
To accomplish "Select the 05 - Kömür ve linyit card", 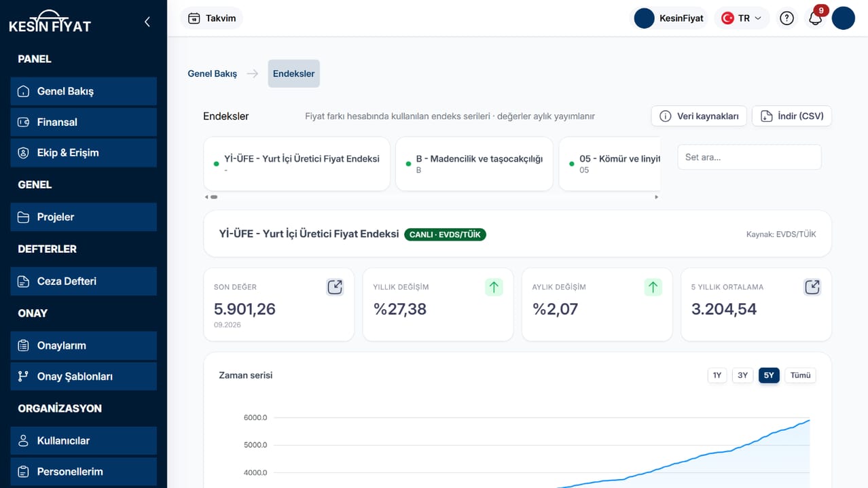I will click(x=609, y=164).
